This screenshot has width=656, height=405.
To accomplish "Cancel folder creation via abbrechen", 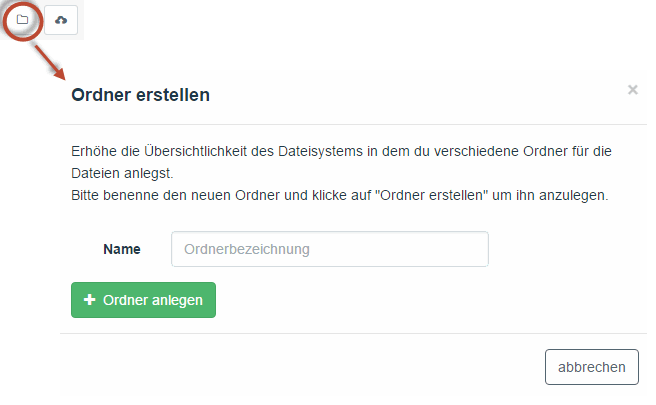I will (x=592, y=367).
